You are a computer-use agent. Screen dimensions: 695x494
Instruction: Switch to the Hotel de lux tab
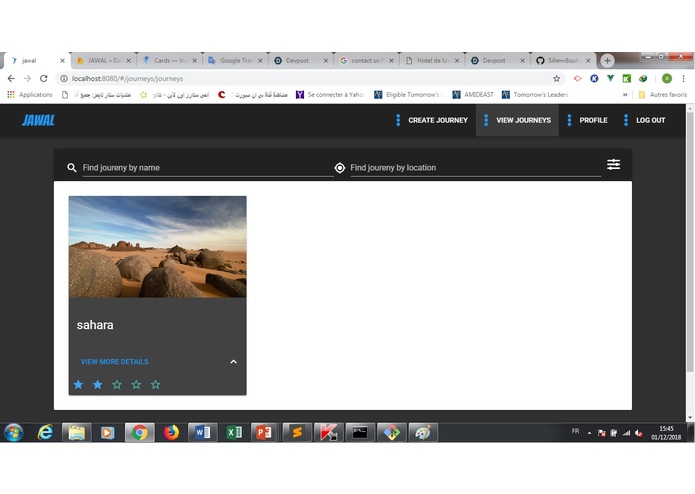(x=433, y=61)
